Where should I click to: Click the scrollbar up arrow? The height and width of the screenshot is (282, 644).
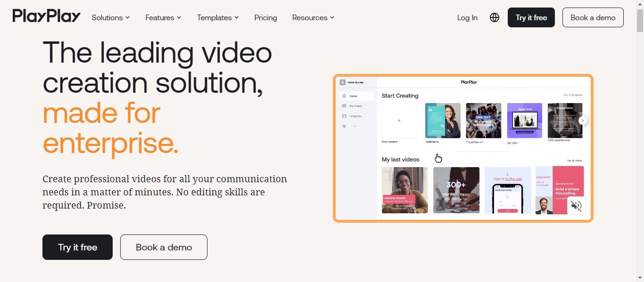coord(640,4)
